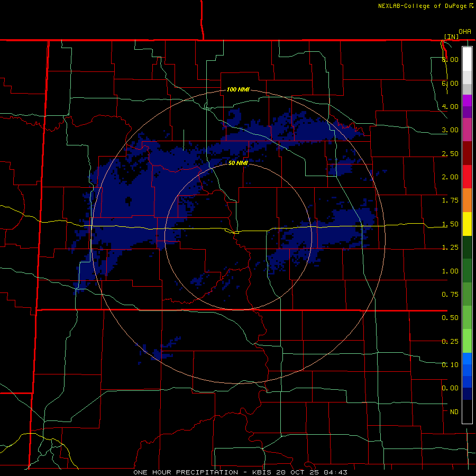Click the 100 NMI range ring label
The height and width of the screenshot is (476, 476).
[x=238, y=89]
